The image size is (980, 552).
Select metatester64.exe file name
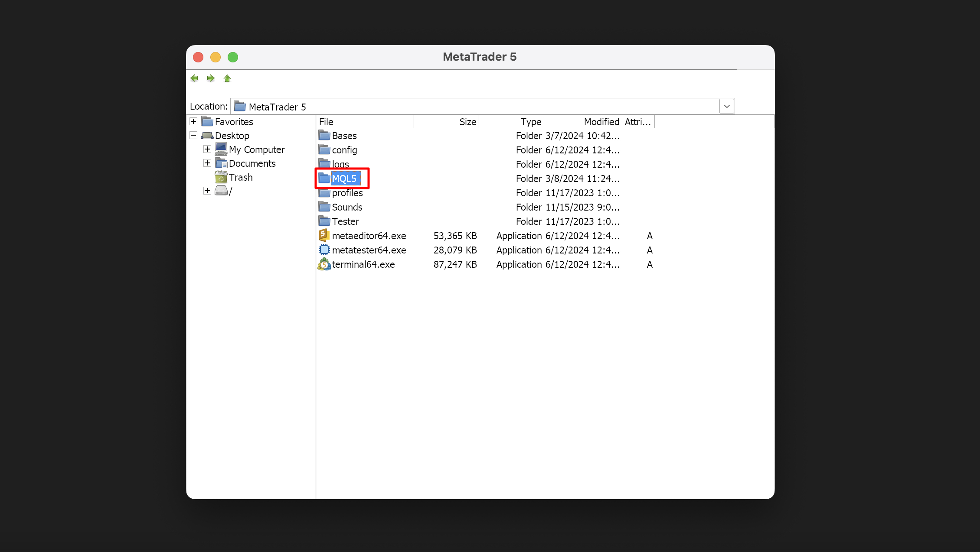[x=369, y=250]
